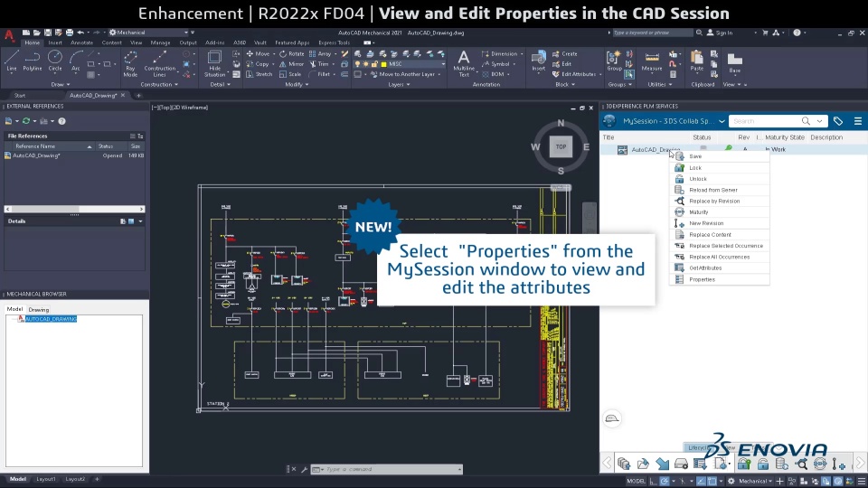Click the Group tool
Viewport: 868px width, 488px height.
tap(614, 61)
